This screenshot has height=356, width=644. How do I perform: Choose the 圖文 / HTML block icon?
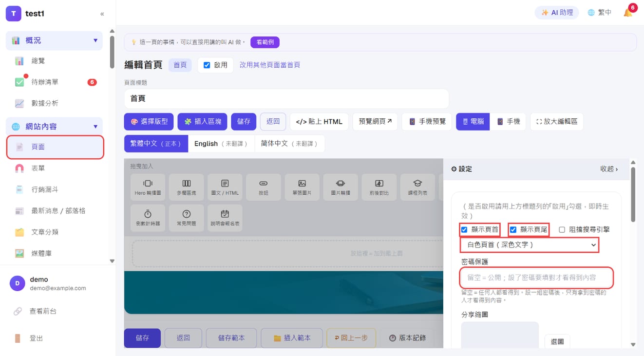point(225,187)
